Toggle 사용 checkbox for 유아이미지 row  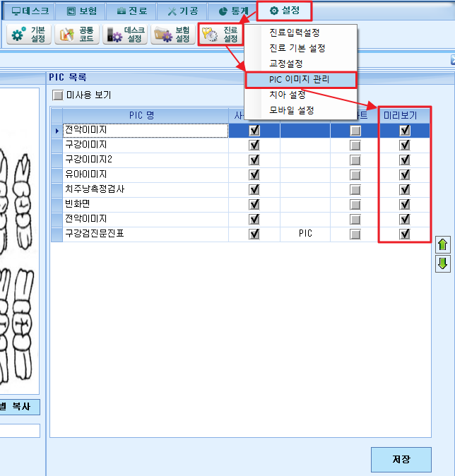pos(254,174)
